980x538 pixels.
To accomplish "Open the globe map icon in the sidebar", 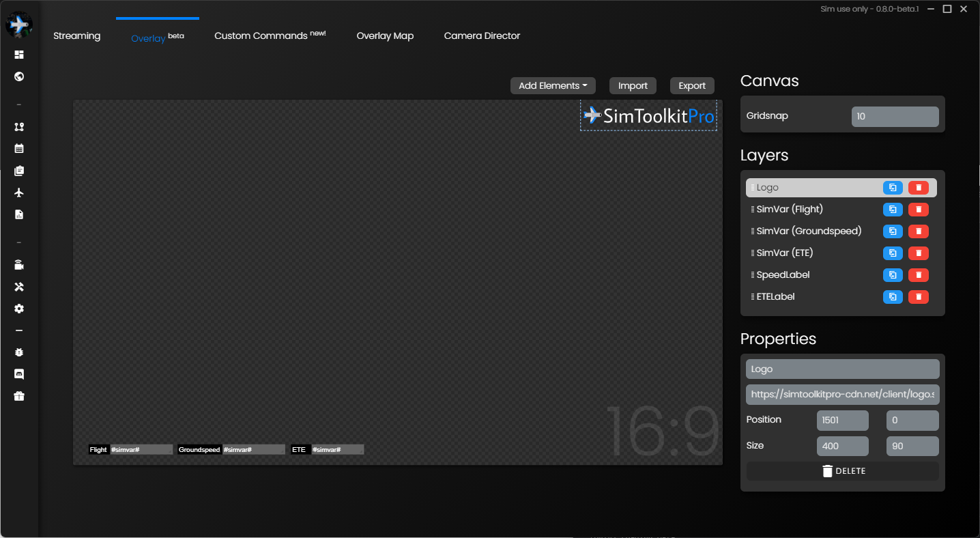I will pyautogui.click(x=19, y=76).
